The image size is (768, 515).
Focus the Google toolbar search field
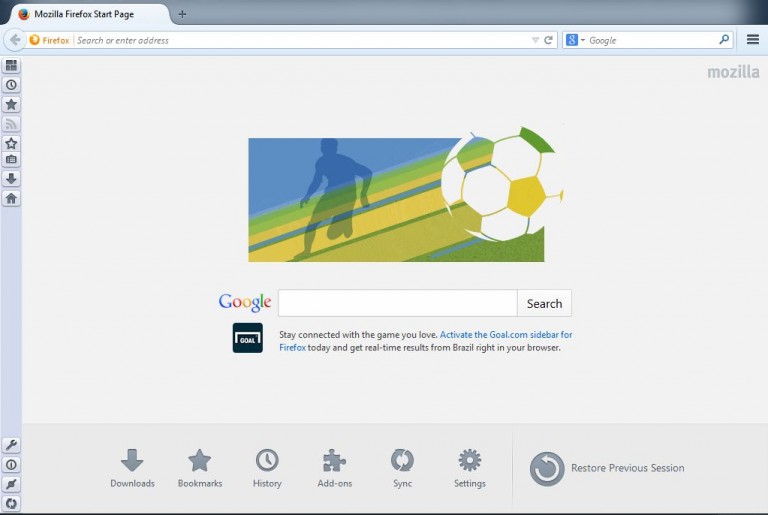(651, 40)
